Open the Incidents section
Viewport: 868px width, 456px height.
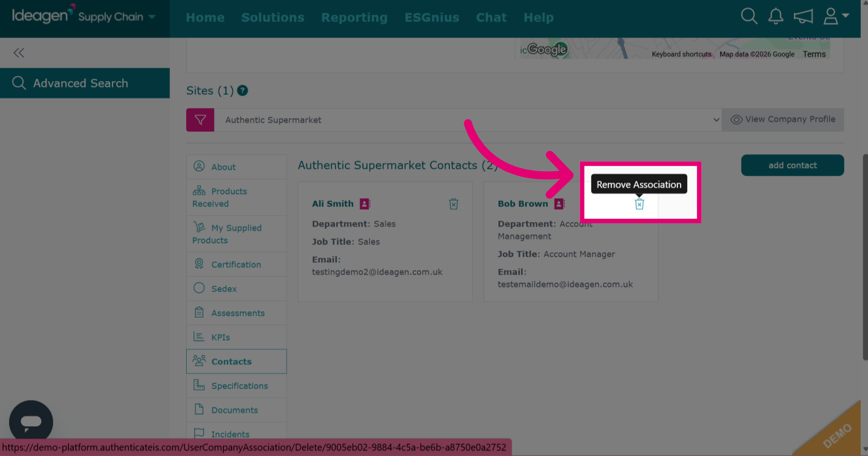pyautogui.click(x=236, y=433)
